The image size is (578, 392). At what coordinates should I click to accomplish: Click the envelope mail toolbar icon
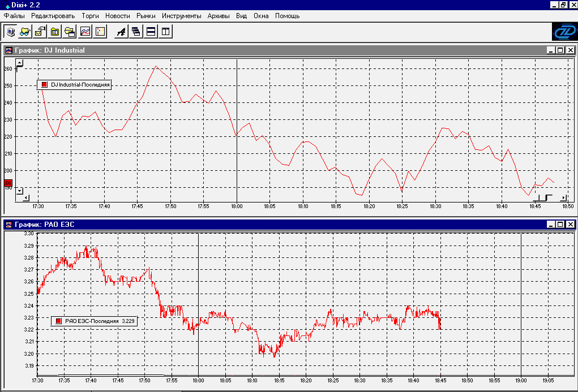click(x=40, y=32)
